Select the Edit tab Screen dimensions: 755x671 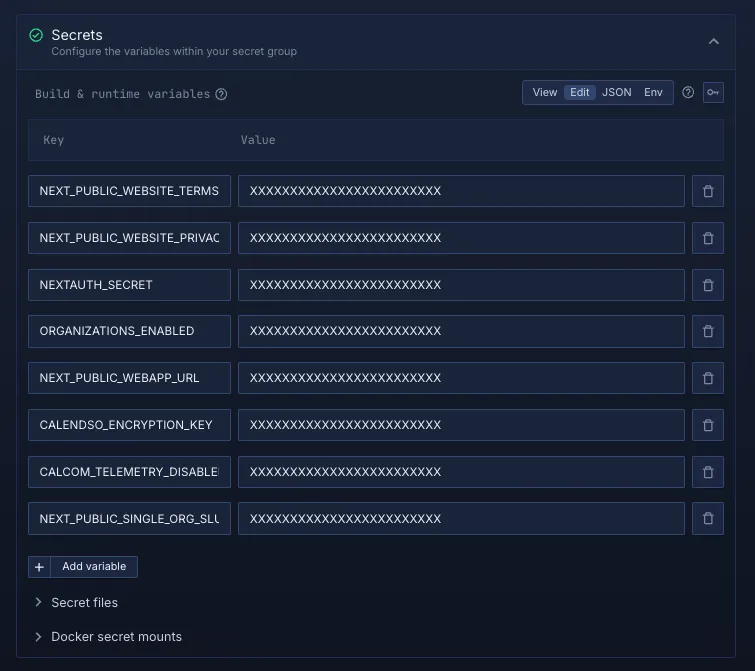click(x=580, y=92)
